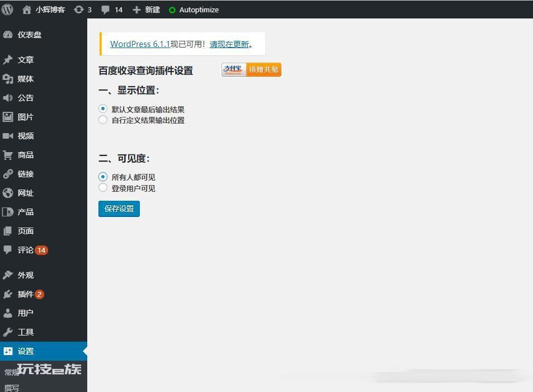The width and height of the screenshot is (533, 392).
Task: Click the 图片 label in the sidebar
Action: [x=26, y=117]
